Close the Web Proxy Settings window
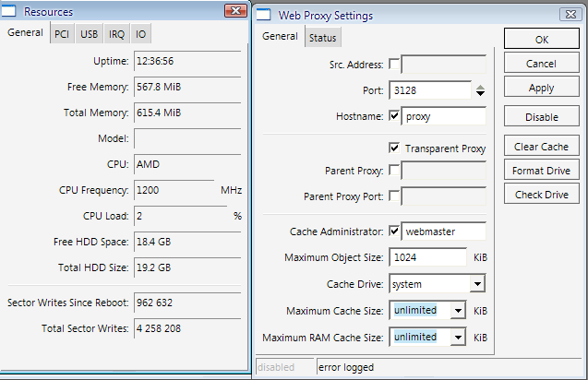This screenshot has width=588, height=380. click(x=572, y=13)
